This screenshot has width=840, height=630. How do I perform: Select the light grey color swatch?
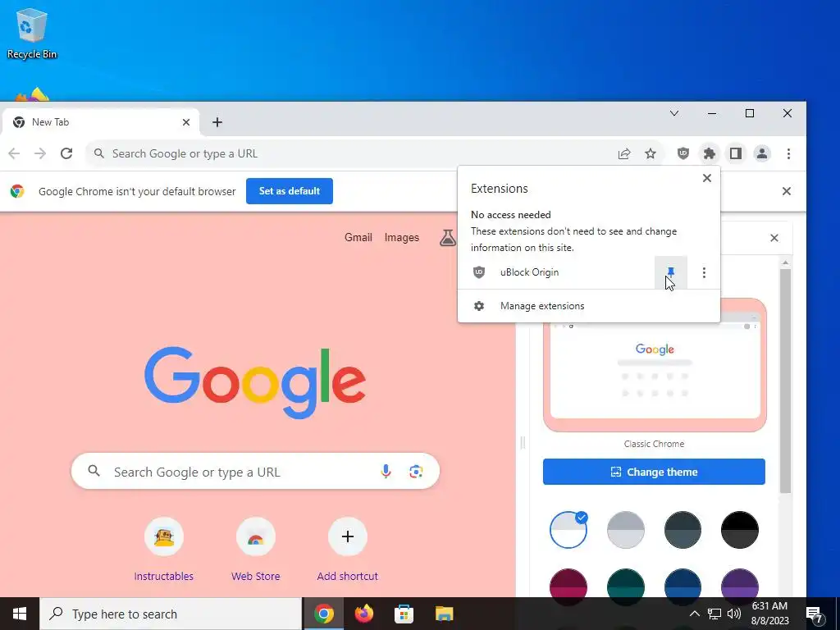point(625,530)
